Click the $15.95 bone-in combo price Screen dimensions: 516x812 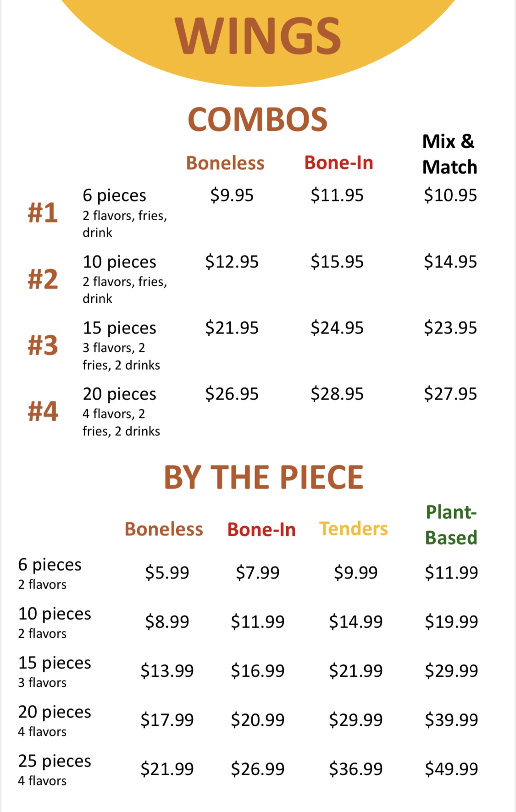337,262
